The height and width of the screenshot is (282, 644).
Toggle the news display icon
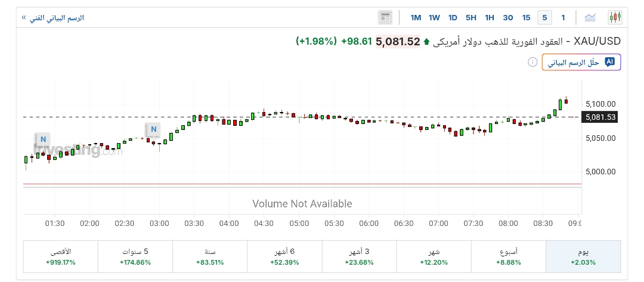(x=385, y=17)
